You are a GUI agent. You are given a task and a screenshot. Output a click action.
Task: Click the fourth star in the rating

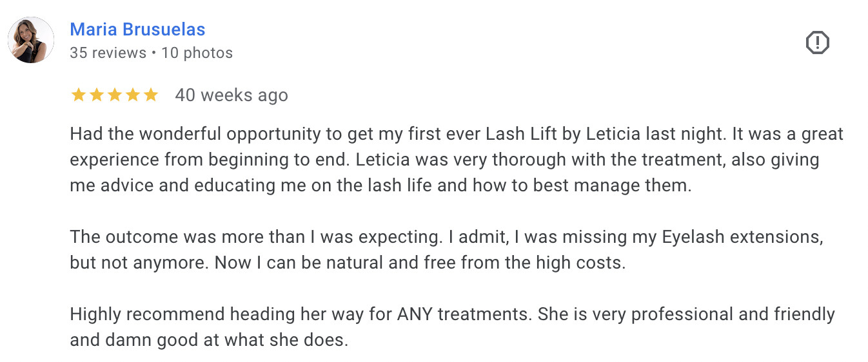point(132,95)
